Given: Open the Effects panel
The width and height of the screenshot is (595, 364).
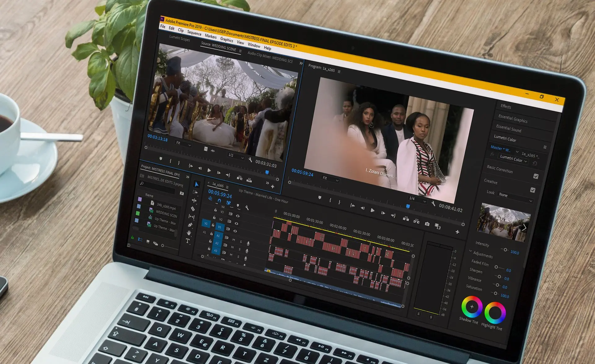Looking at the screenshot, I should pos(506,106).
